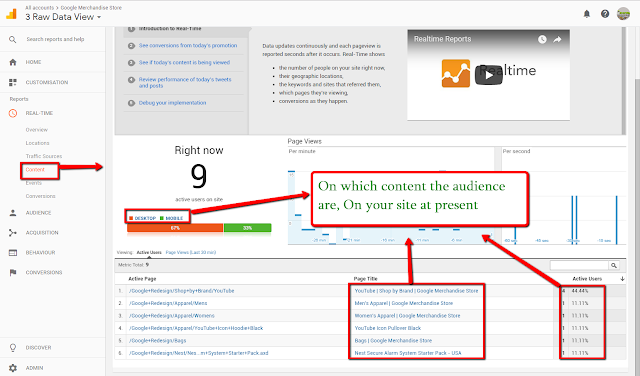
Task: Expand the BEHAVIOUR section
Action: [40, 253]
